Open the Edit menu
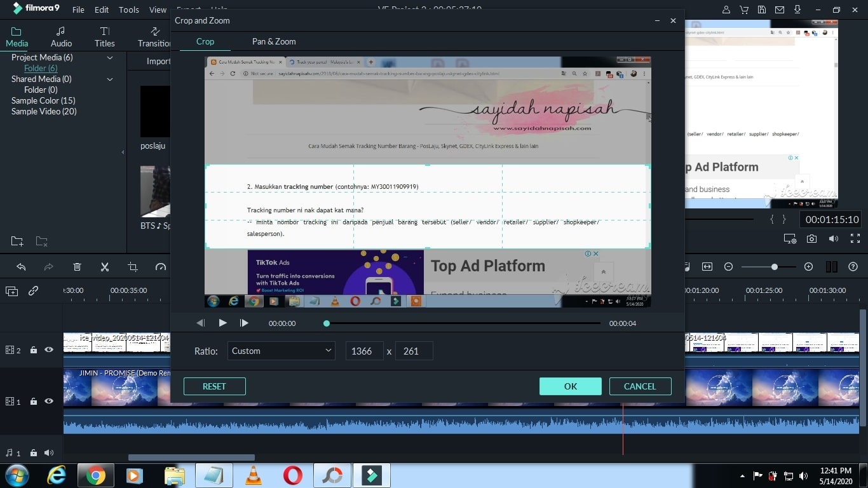This screenshot has width=868, height=488. pyautogui.click(x=102, y=10)
